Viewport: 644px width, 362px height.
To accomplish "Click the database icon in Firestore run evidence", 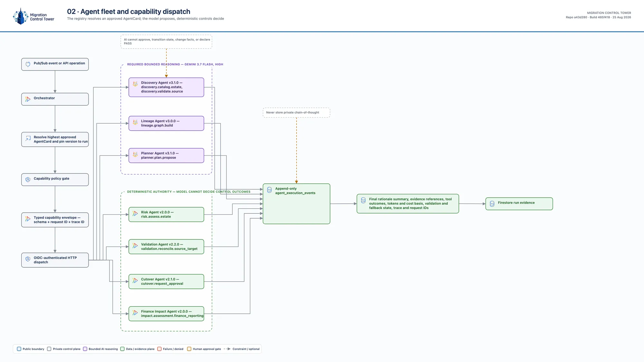I will tap(492, 204).
